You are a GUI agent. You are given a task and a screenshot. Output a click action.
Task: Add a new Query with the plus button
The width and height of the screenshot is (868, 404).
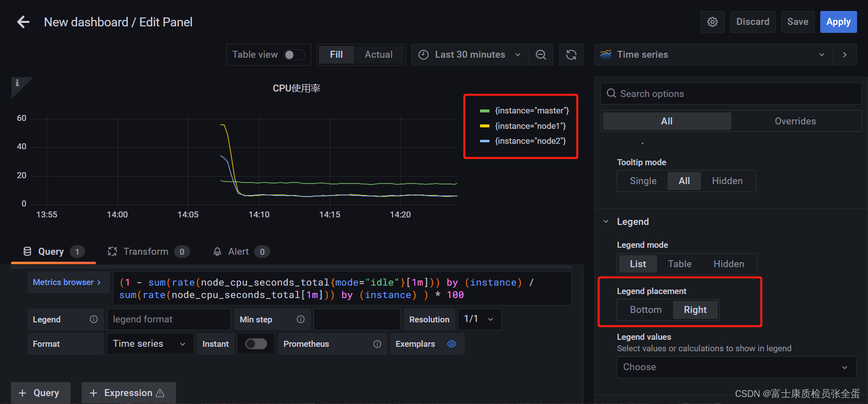pyautogui.click(x=40, y=393)
